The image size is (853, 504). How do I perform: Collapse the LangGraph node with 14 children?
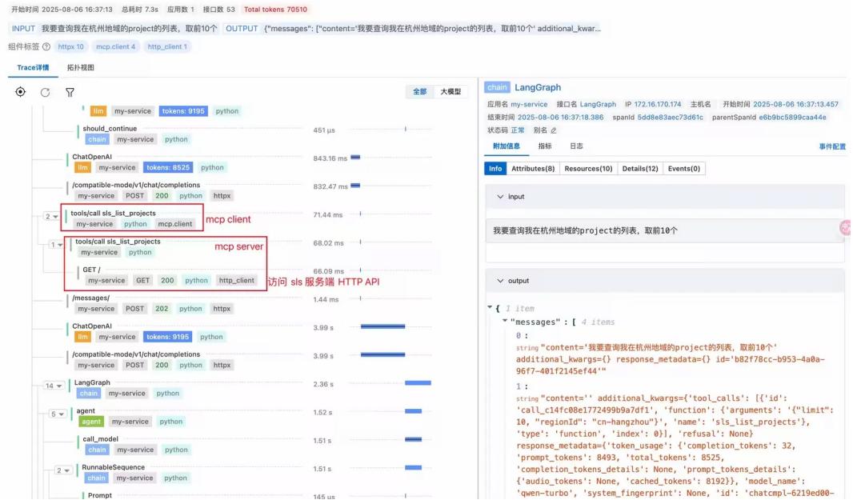[x=53, y=386]
